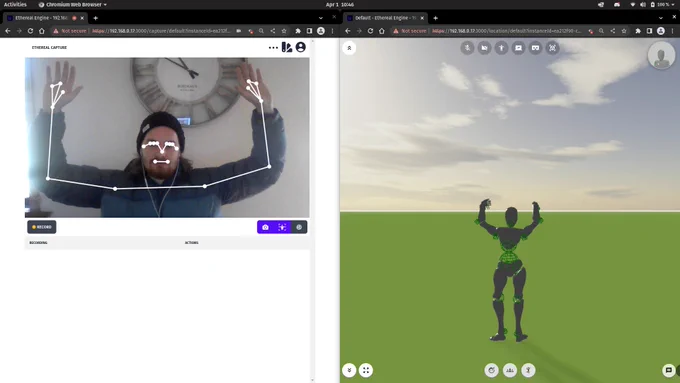Open the Activities overview
The height and width of the screenshot is (383, 680).
(x=15, y=4)
